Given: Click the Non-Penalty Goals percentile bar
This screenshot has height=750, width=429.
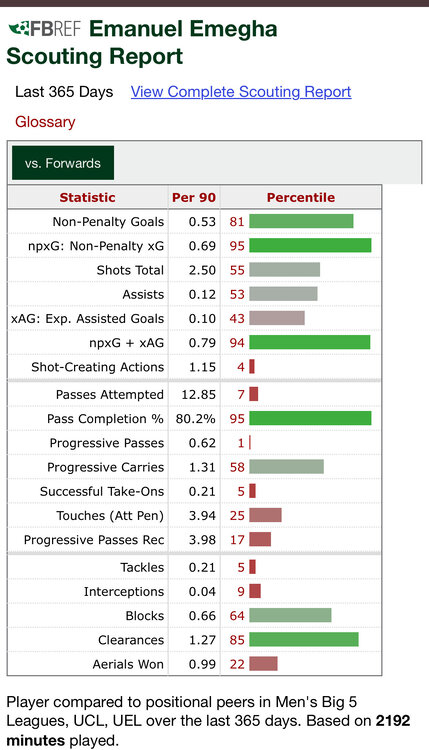Looking at the screenshot, I should click(x=301, y=221).
